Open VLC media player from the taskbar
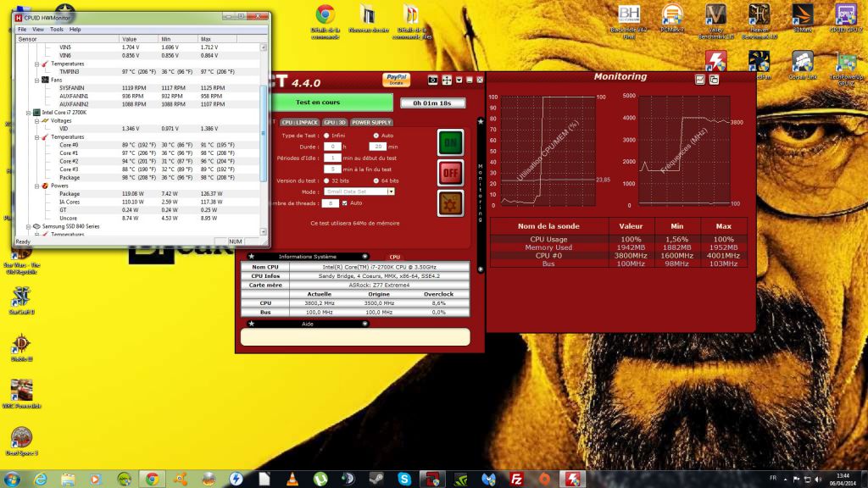The height and width of the screenshot is (488, 868). click(x=292, y=480)
